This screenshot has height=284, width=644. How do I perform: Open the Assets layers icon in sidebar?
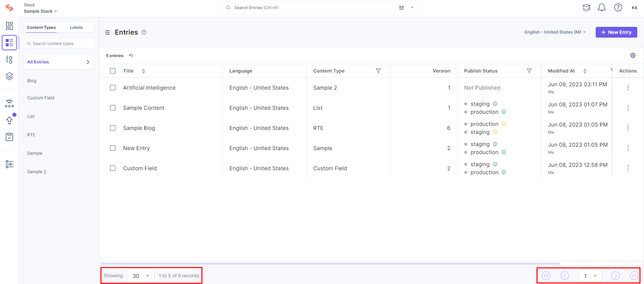9,76
